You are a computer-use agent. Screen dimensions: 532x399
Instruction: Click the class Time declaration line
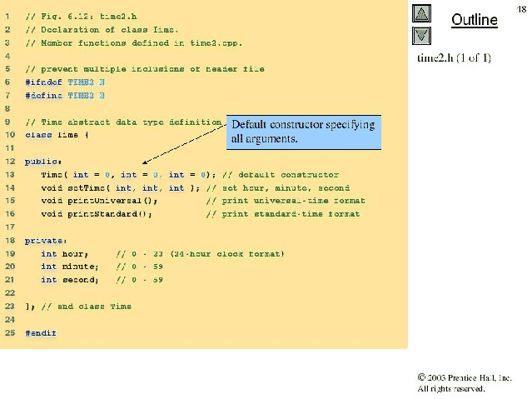click(56, 134)
